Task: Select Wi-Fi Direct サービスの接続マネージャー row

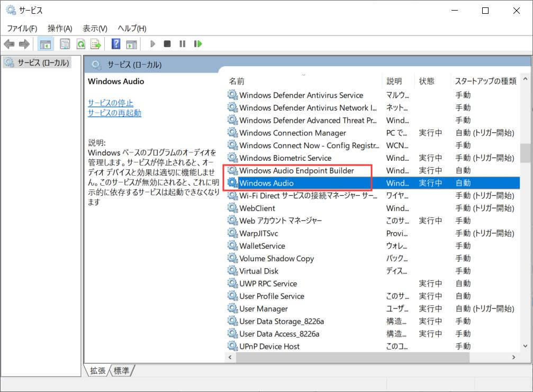Action: (x=373, y=196)
